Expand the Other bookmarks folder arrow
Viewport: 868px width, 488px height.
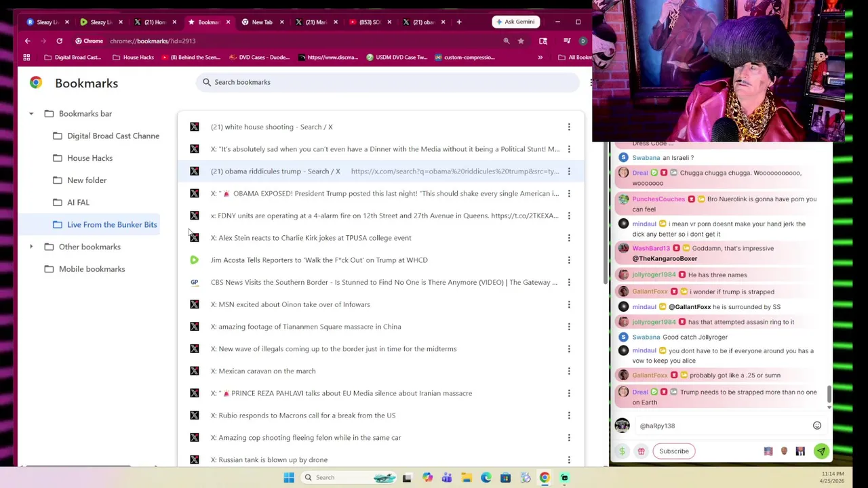click(x=31, y=247)
